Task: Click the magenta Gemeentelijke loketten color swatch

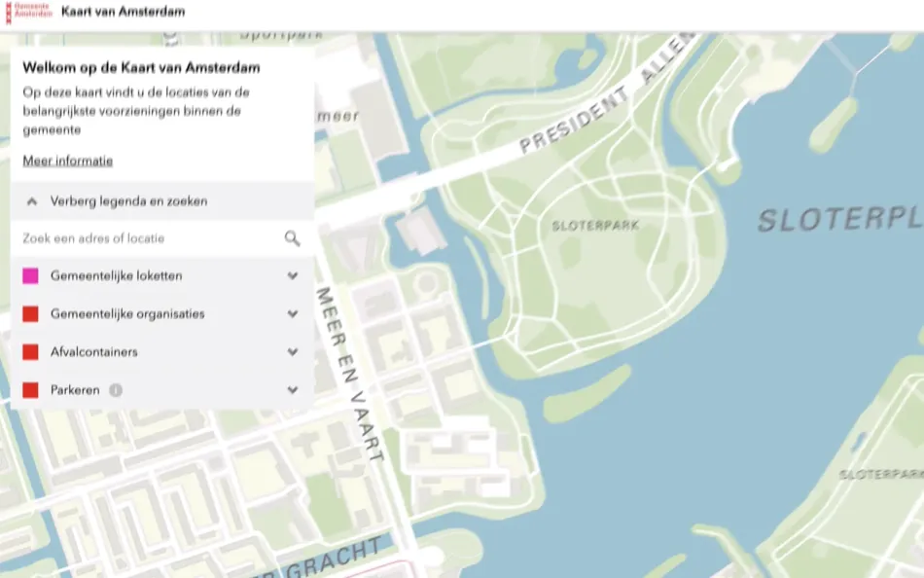Action: click(x=29, y=275)
